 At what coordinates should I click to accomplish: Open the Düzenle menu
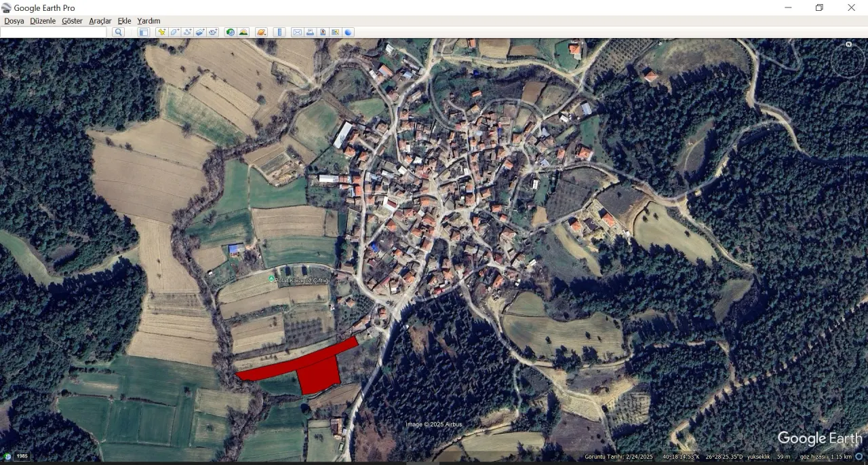(x=43, y=21)
